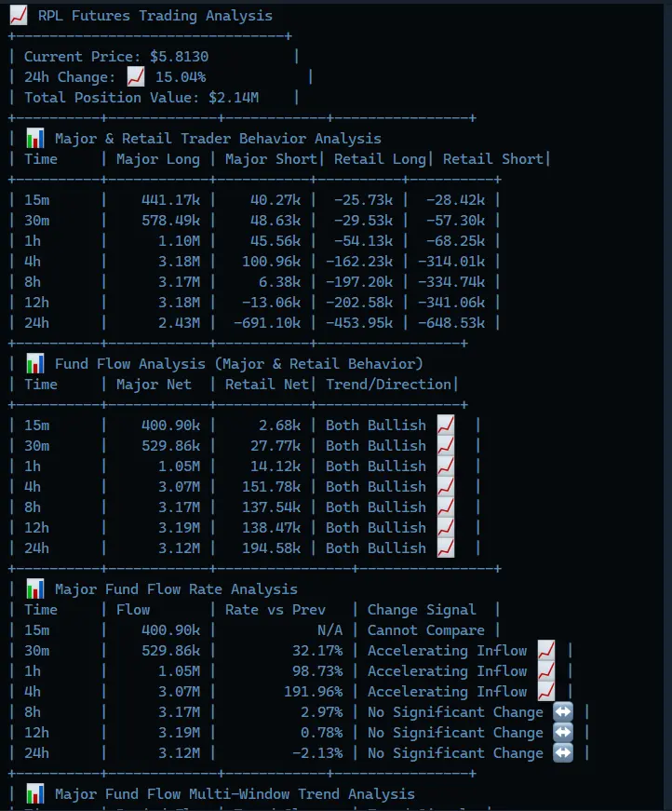
Task: Select the 0.78% rate value
Action: coord(321,733)
